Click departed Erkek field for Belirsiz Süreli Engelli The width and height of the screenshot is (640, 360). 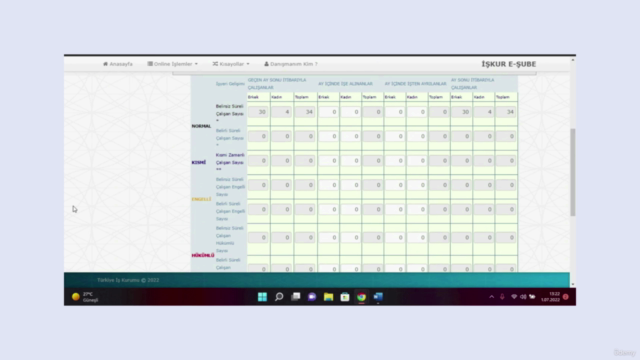pyautogui.click(x=394, y=185)
